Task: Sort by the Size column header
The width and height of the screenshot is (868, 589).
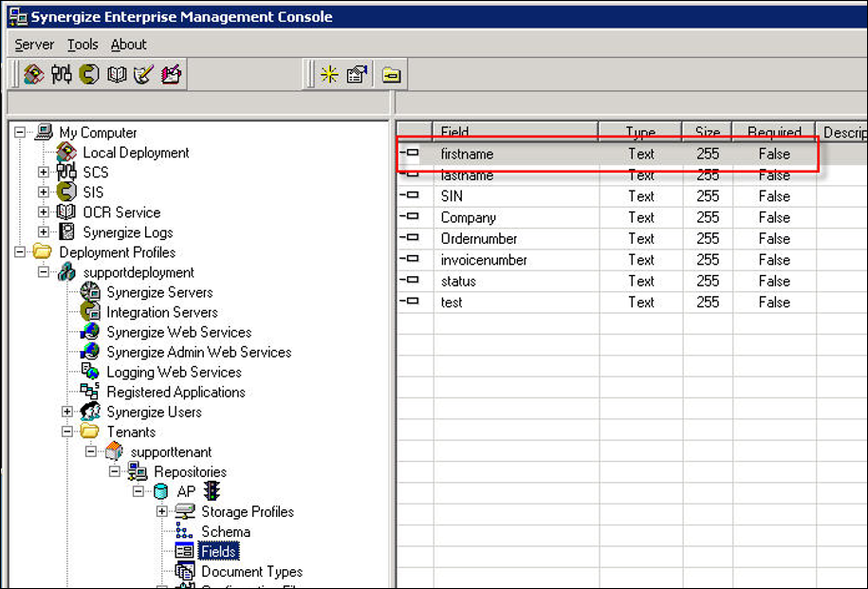Action: [708, 132]
